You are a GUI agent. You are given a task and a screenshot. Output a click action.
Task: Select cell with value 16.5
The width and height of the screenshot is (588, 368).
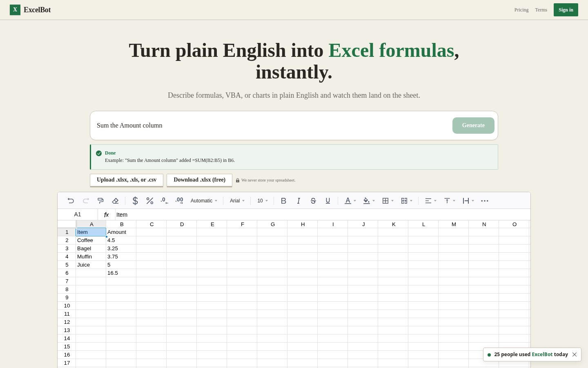click(121, 273)
